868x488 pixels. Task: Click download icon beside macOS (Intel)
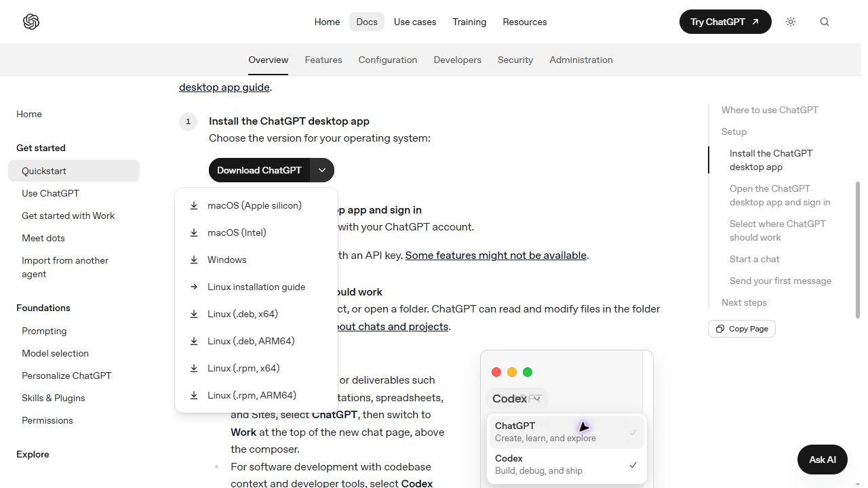[194, 232]
